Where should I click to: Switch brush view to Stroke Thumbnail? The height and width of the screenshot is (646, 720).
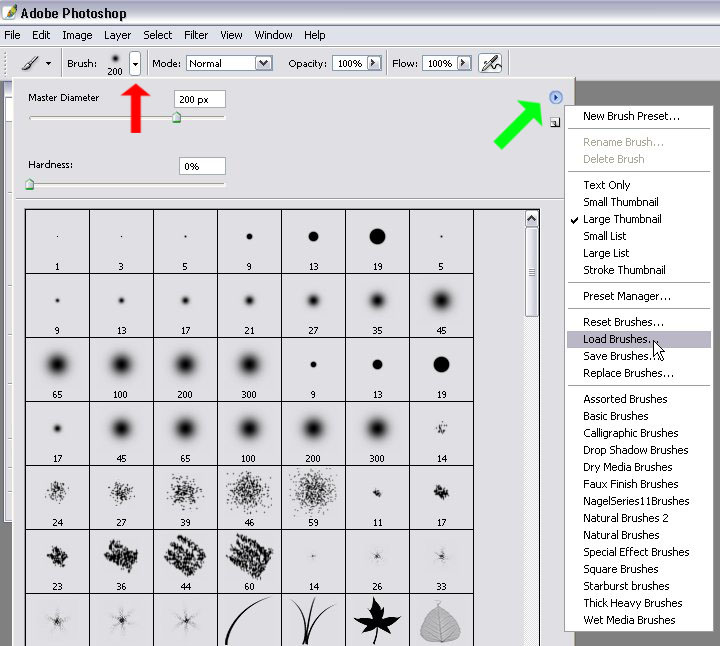(x=624, y=270)
